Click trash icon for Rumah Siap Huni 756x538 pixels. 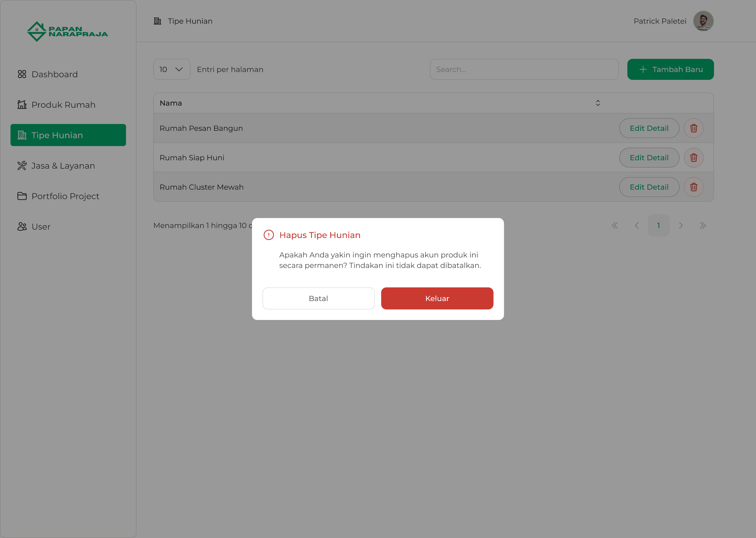click(x=694, y=158)
